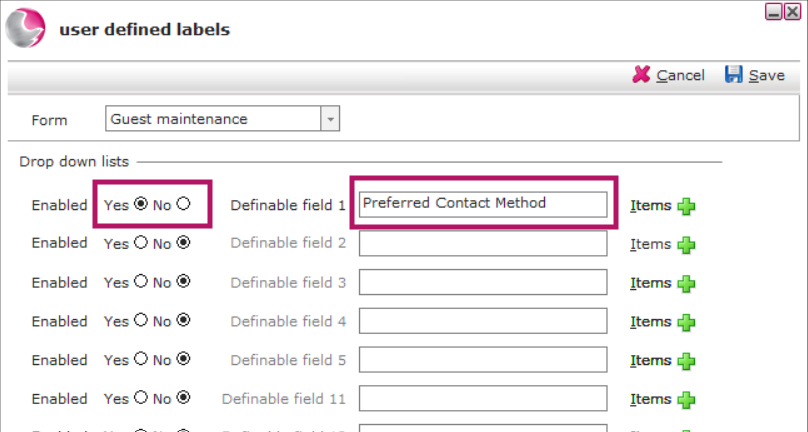Enable Yes for Definable field 3

point(141,281)
